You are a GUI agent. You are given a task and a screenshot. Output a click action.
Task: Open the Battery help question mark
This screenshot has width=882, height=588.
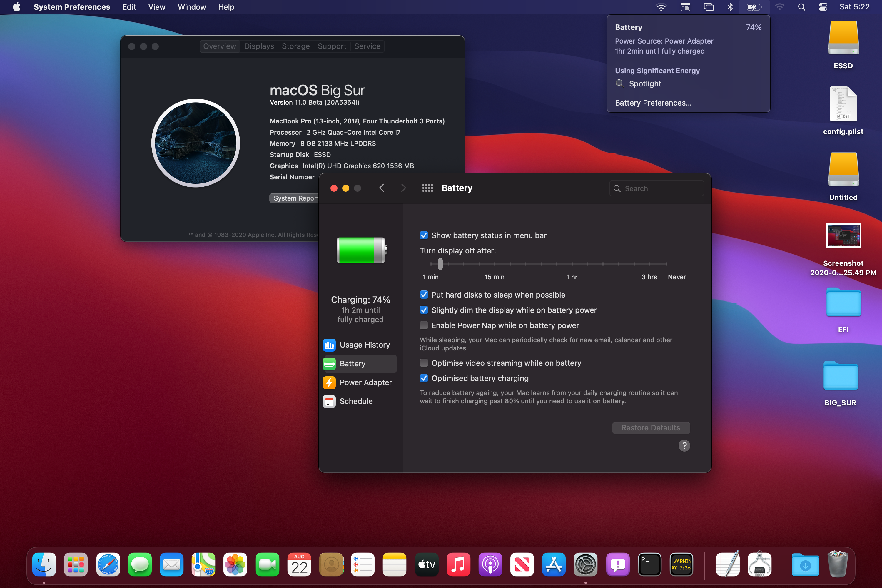coord(684,445)
